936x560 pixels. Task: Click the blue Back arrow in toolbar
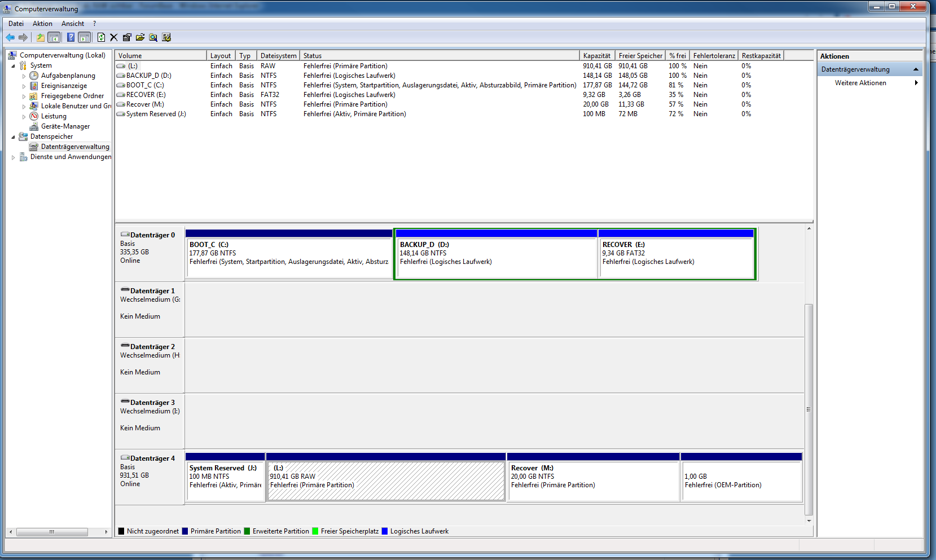[10, 37]
